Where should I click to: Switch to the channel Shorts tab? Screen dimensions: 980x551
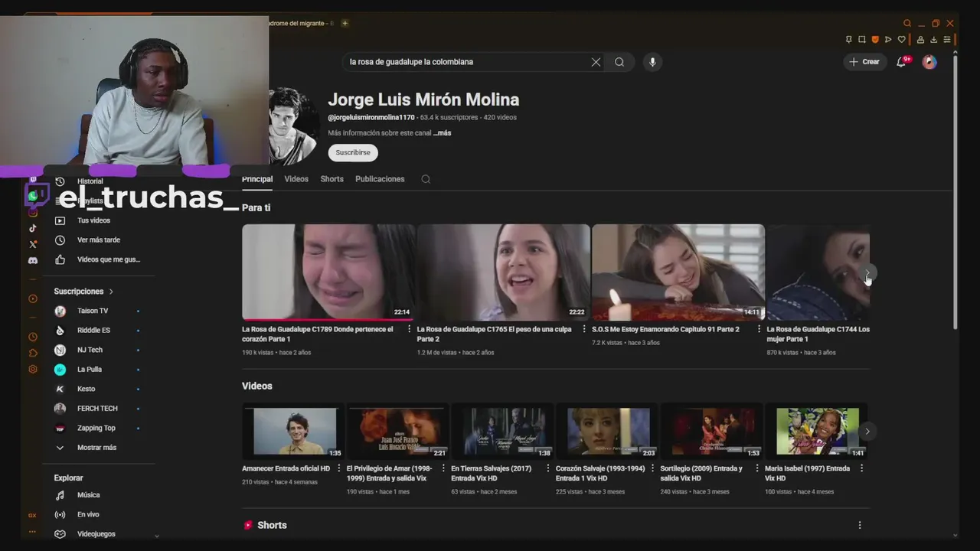coord(332,179)
